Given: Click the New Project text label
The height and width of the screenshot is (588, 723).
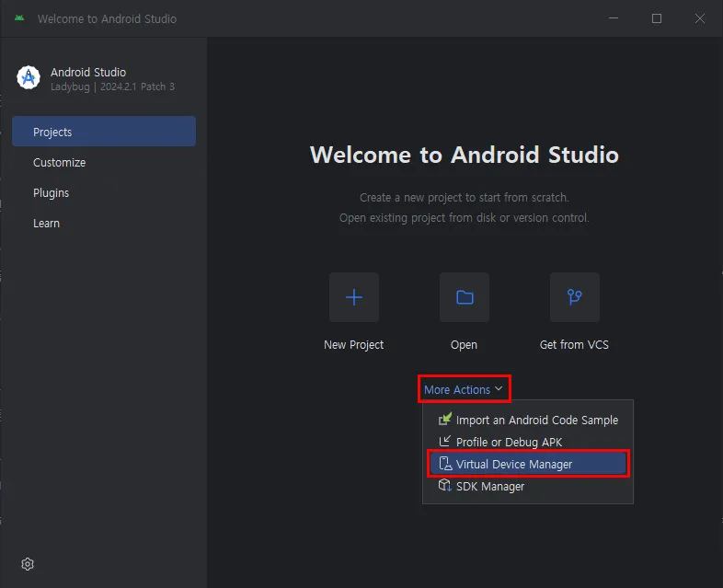Looking at the screenshot, I should pos(354,345).
